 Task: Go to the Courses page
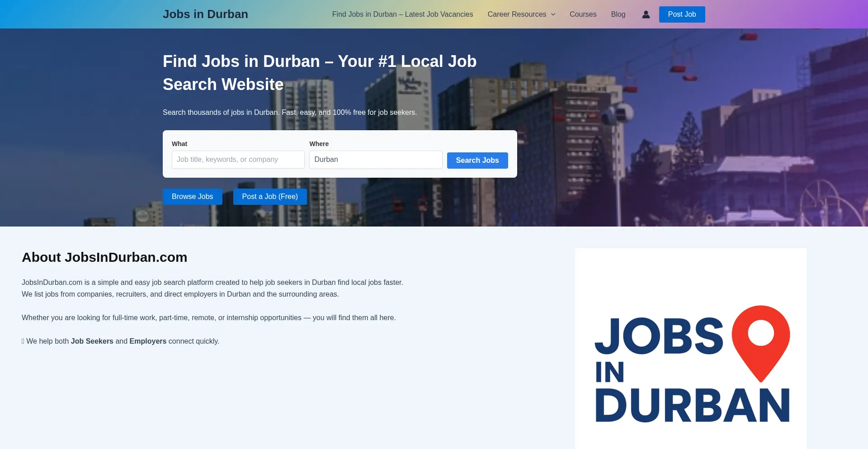click(583, 14)
